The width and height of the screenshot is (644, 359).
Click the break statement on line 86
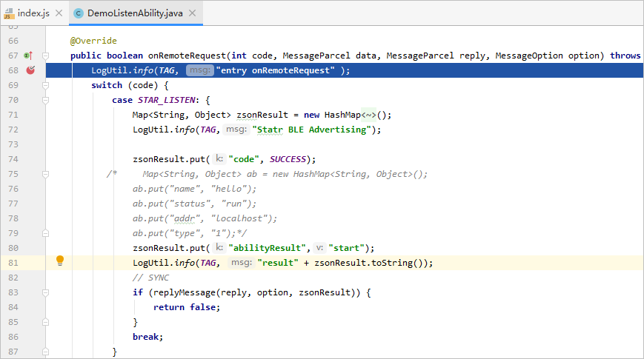(147, 337)
